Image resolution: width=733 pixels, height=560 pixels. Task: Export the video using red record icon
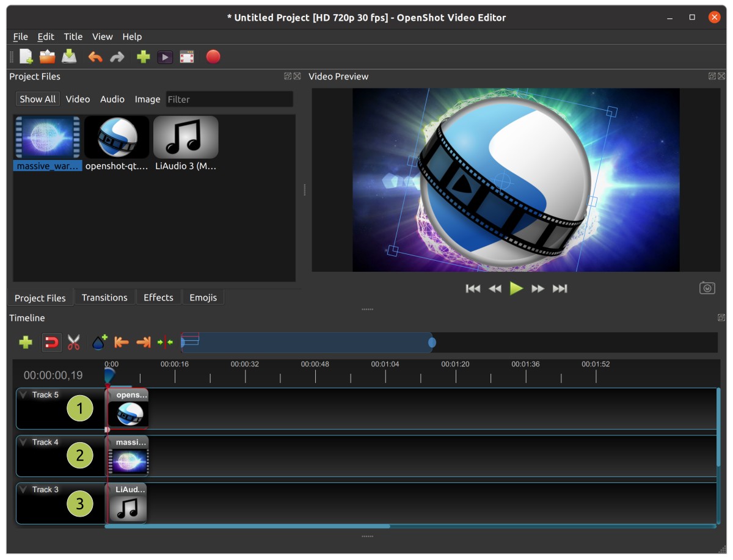click(213, 56)
